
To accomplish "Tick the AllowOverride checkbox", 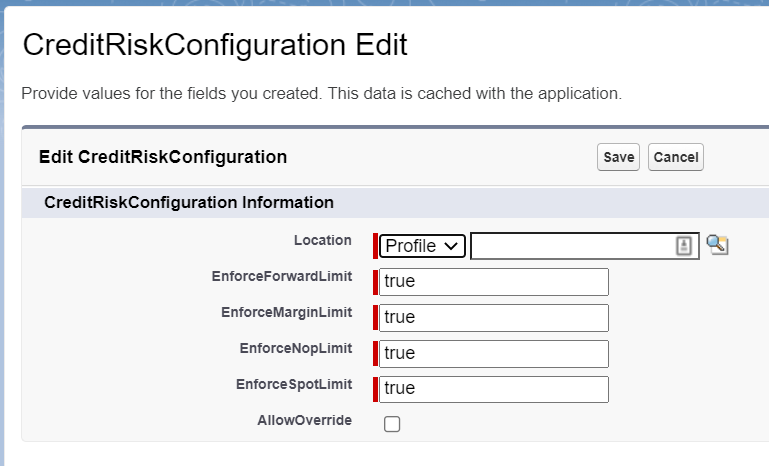I will tap(392, 424).
